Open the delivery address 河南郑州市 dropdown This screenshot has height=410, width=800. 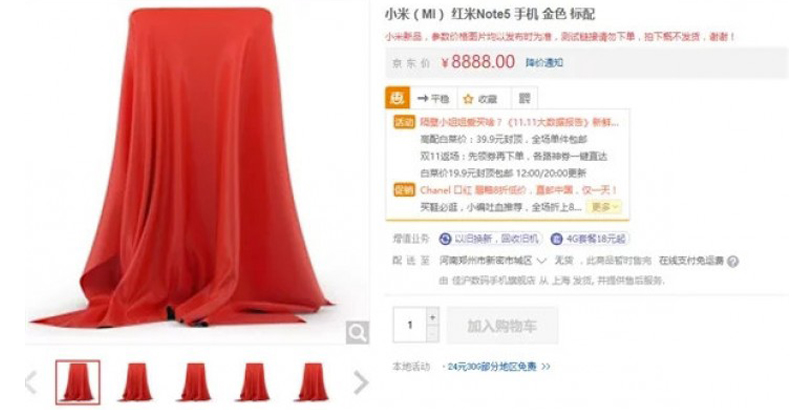(x=493, y=261)
